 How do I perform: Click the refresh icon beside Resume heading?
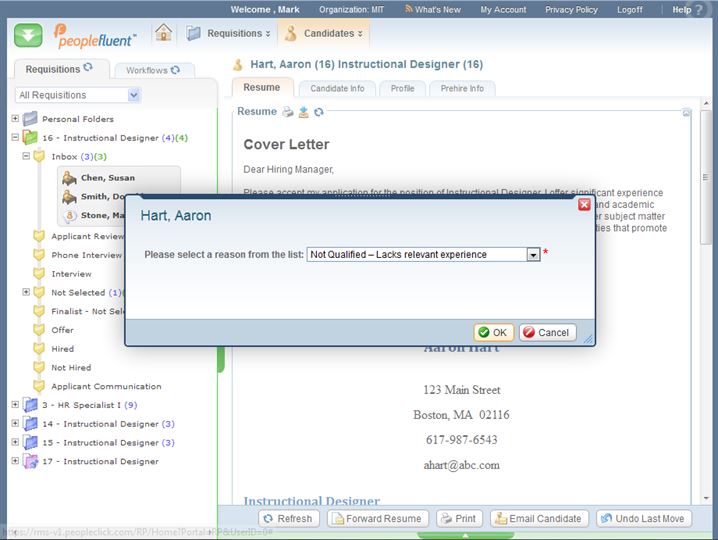[x=318, y=112]
